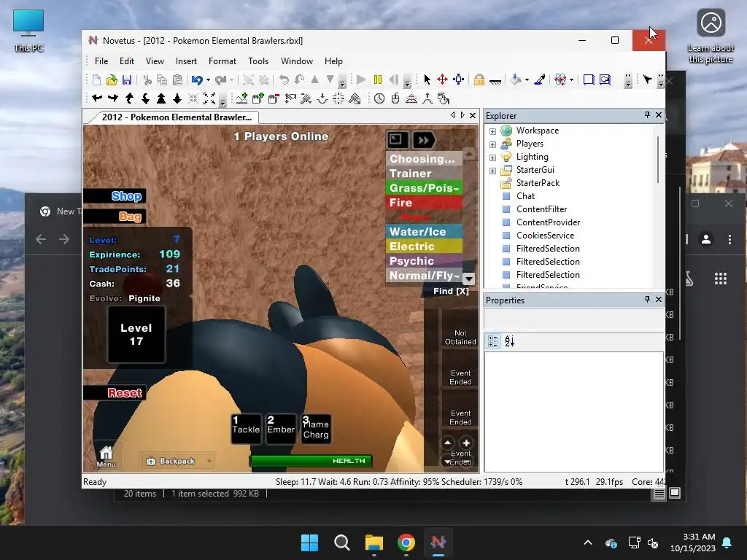Select the paint bucket Fill tool
The image size is (747, 560).
pyautogui.click(x=516, y=79)
